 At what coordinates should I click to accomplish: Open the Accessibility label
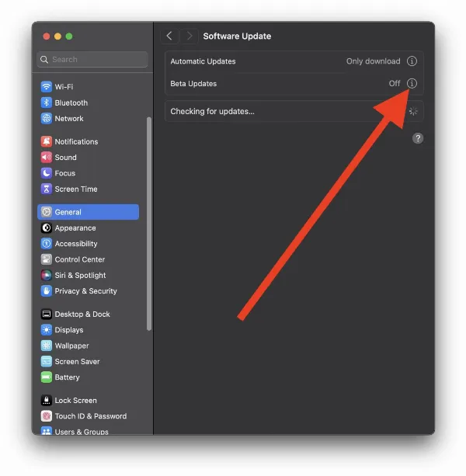76,244
